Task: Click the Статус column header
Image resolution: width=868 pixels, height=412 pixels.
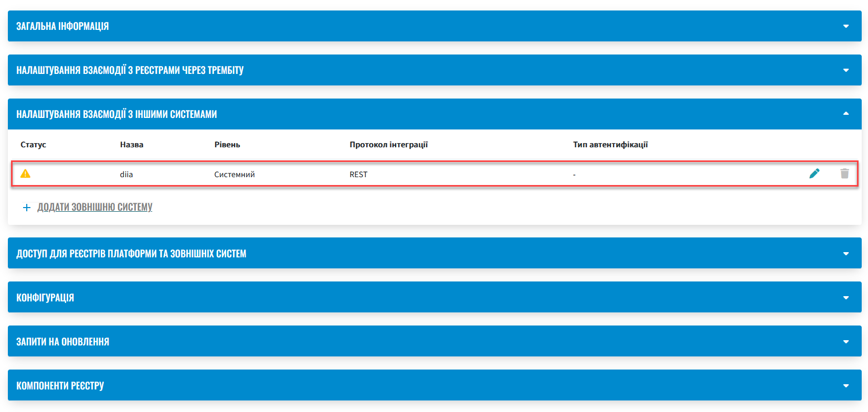Action: (x=33, y=145)
